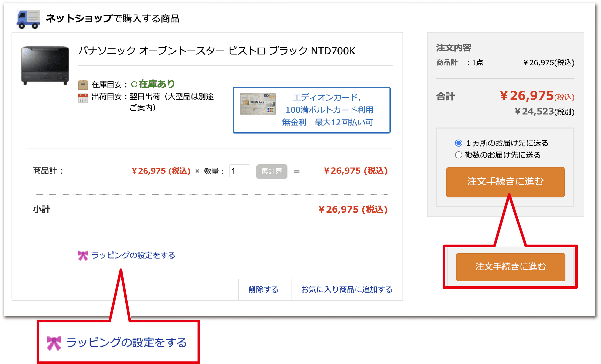Click the enlarged ラッピングの設定をする callout link

127,343
